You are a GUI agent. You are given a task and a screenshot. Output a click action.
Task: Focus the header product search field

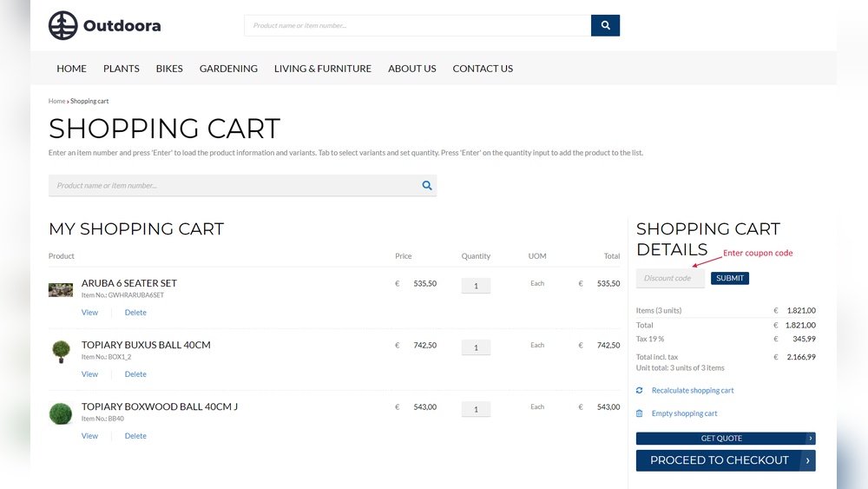(418, 25)
